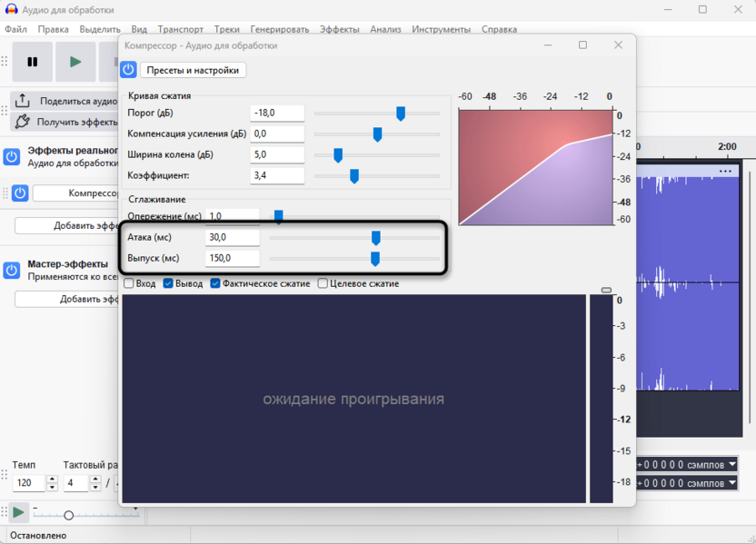Click the Release (Выпуск) value field
Image resolution: width=756 pixels, height=544 pixels.
[x=233, y=258]
